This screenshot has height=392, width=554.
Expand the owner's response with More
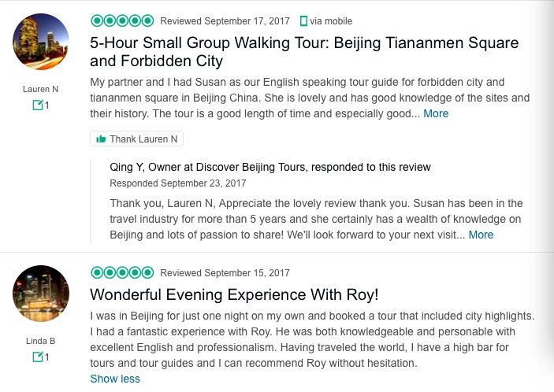coord(481,235)
